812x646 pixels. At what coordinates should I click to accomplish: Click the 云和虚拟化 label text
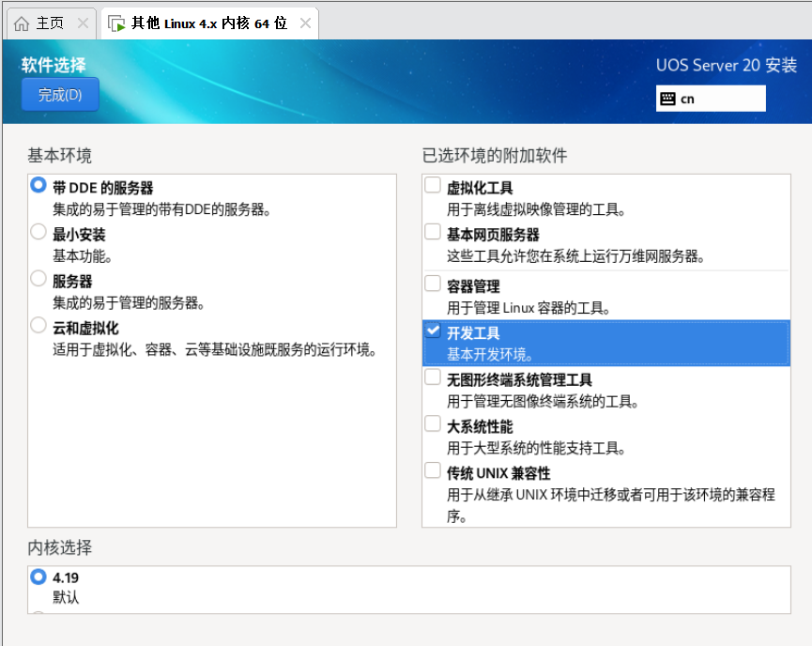click(x=85, y=328)
